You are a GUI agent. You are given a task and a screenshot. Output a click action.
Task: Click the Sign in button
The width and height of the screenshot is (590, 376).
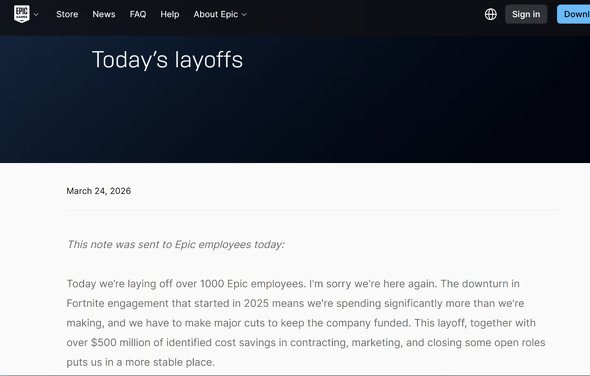(x=526, y=14)
